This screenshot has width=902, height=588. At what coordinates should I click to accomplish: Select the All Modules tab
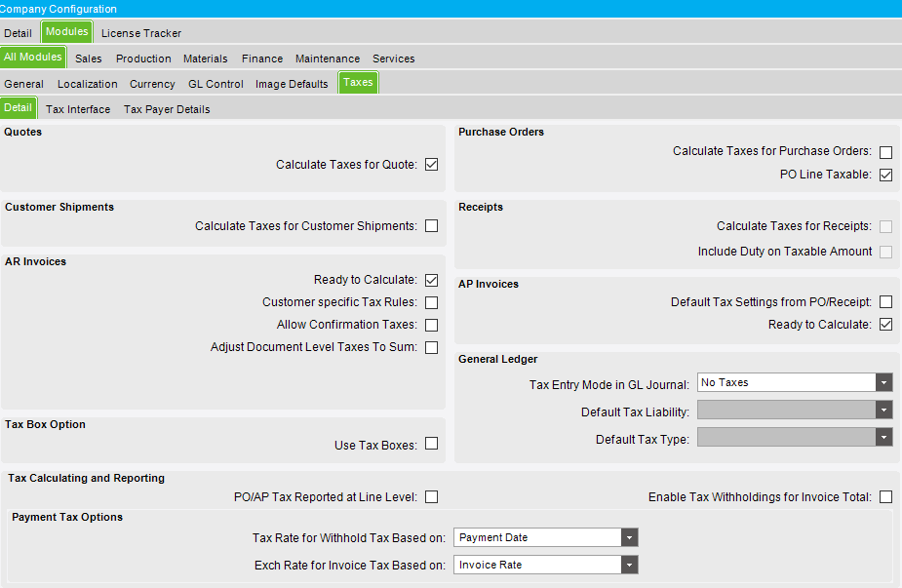(x=33, y=57)
